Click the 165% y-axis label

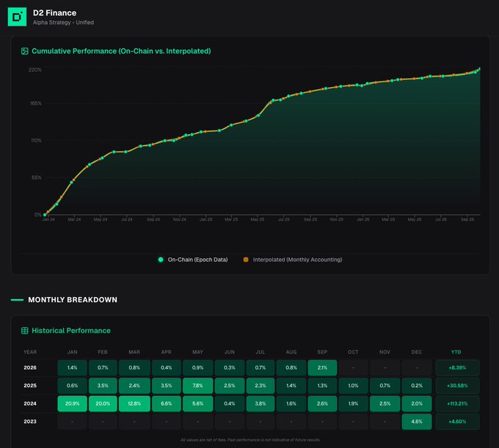click(x=36, y=103)
